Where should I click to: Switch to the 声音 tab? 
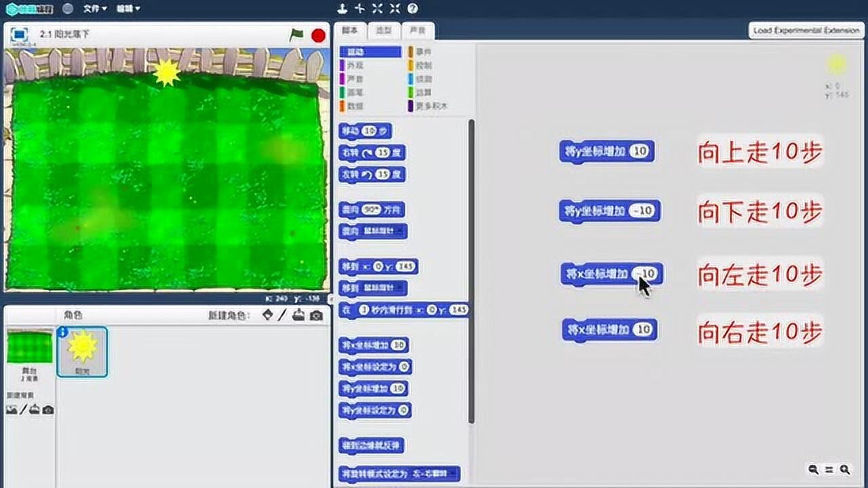click(418, 30)
